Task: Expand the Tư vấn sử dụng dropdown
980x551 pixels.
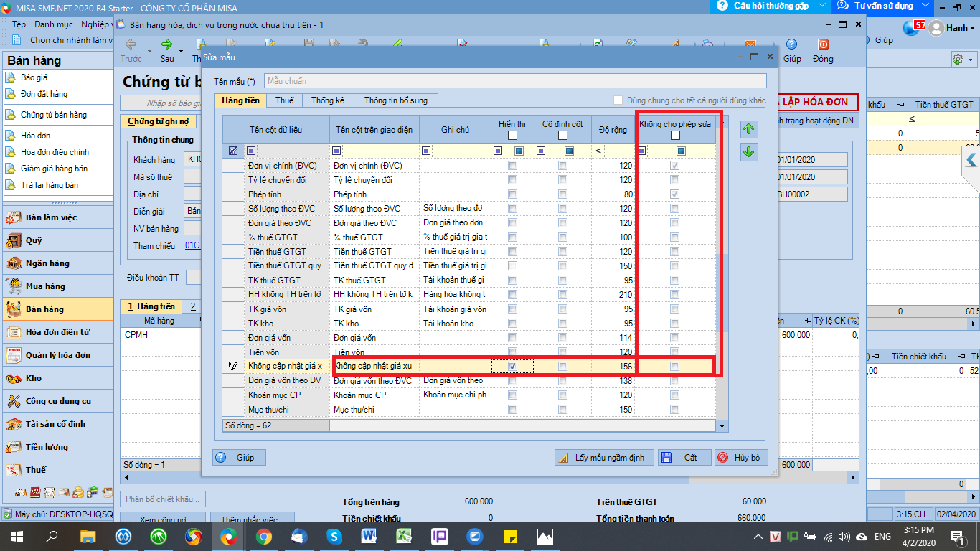Action: click(x=924, y=6)
